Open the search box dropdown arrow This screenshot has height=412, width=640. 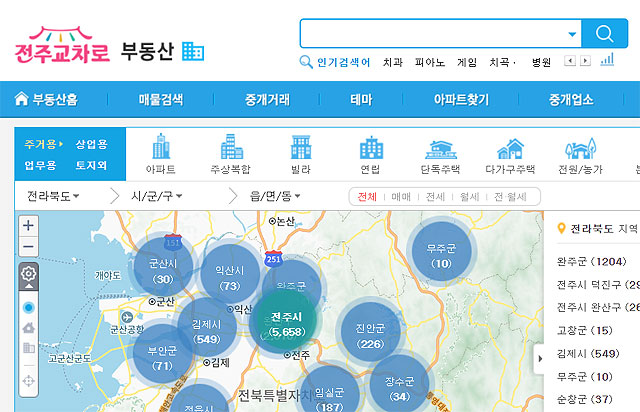click(x=572, y=34)
